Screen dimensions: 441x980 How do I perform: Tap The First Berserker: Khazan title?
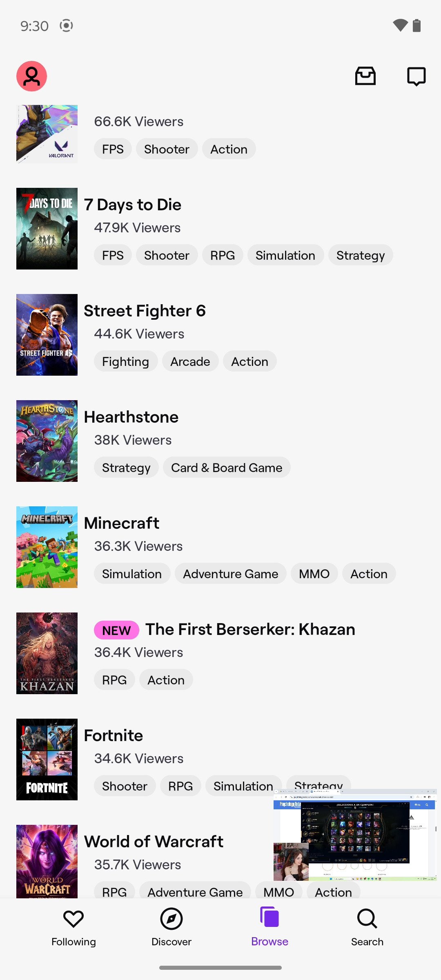(250, 630)
